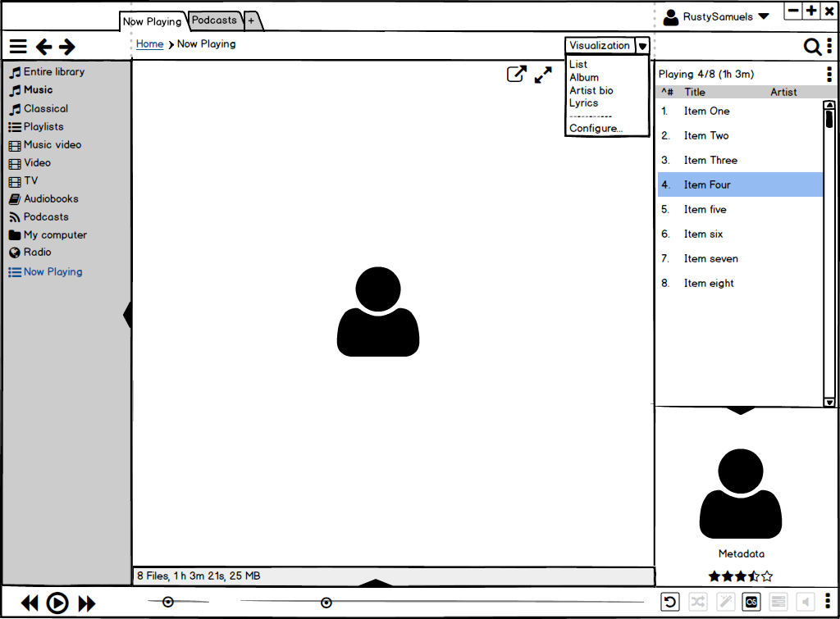Choose Lyrics from the view list
The width and height of the screenshot is (840, 619).
tap(583, 103)
